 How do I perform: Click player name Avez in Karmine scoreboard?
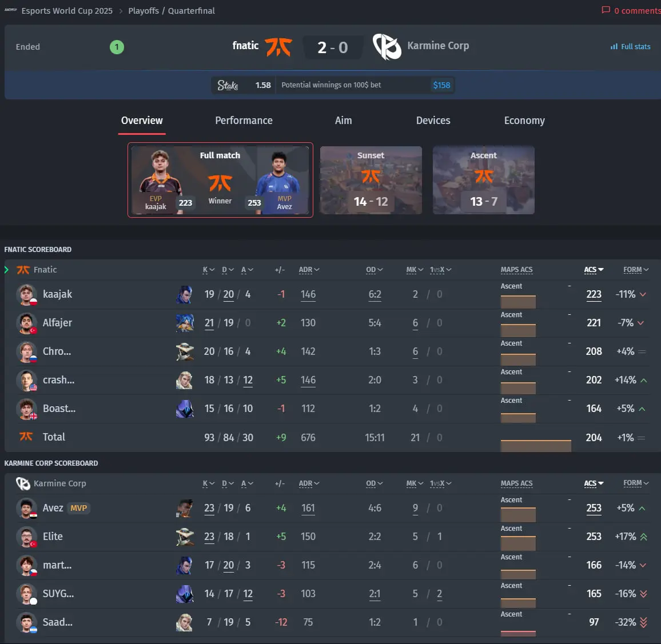click(53, 508)
